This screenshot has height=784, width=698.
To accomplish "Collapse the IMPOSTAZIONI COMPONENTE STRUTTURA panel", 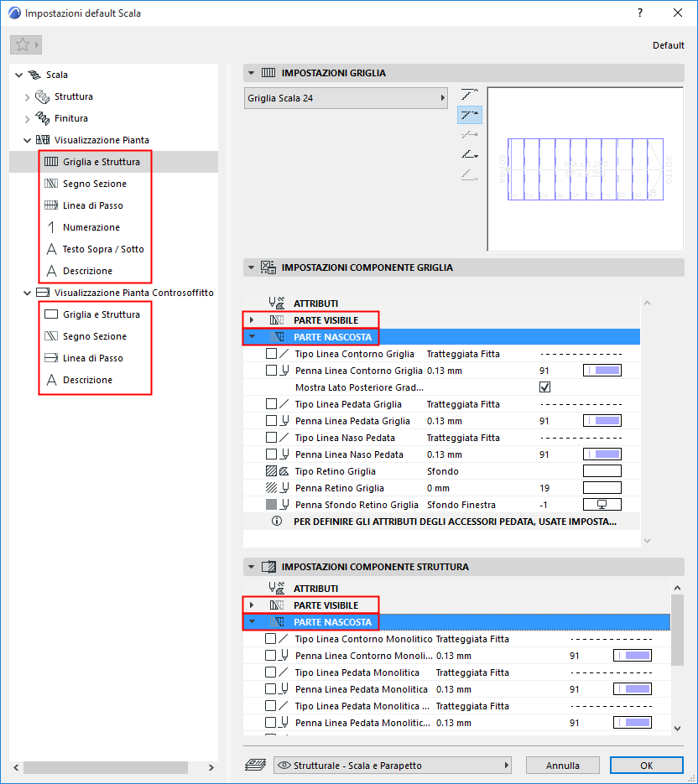I will (x=251, y=567).
